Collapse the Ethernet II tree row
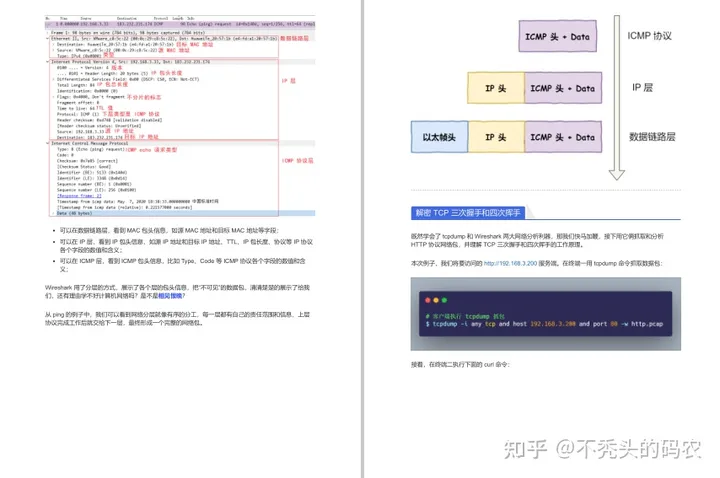The width and height of the screenshot is (720, 478). click(x=48, y=39)
